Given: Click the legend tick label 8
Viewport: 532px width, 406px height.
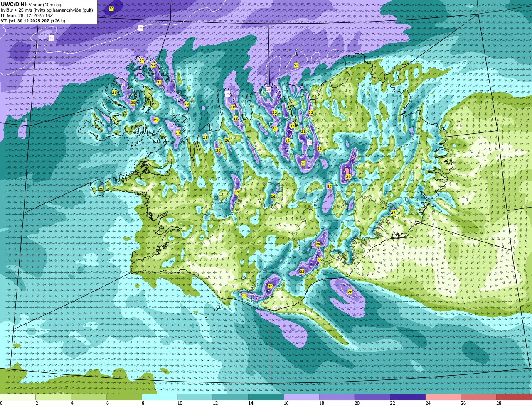Looking at the screenshot, I should pos(143,403).
